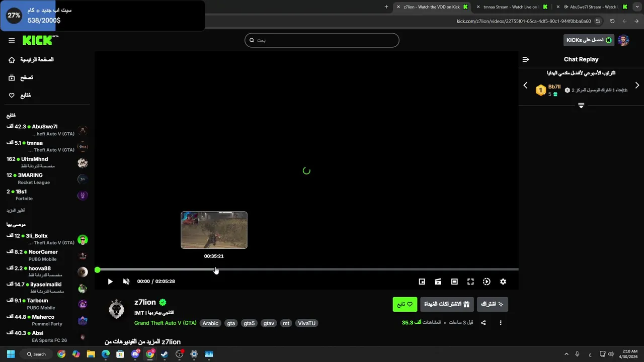Click the Bb7ll top gifter entry
644x362 pixels.
[581, 90]
